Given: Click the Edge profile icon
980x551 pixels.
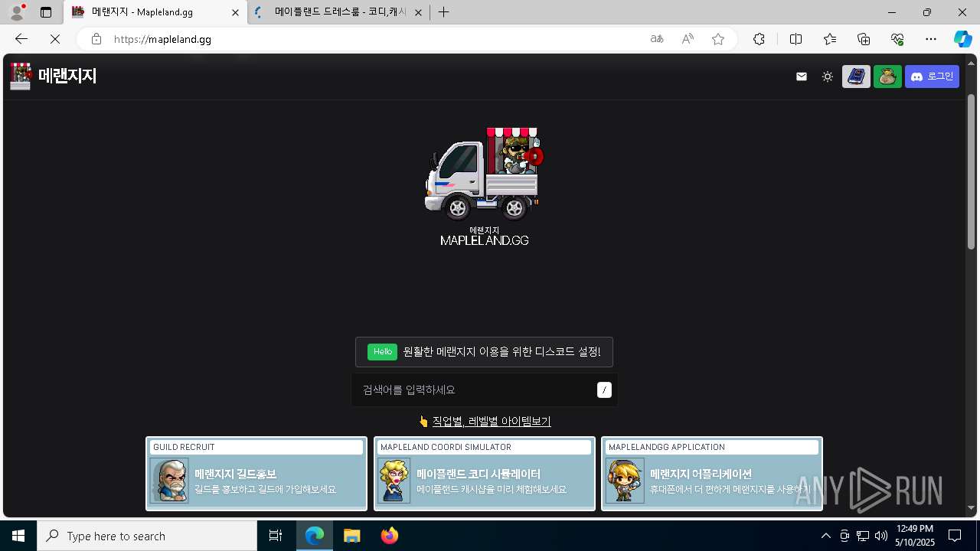Looking at the screenshot, I should [x=17, y=12].
